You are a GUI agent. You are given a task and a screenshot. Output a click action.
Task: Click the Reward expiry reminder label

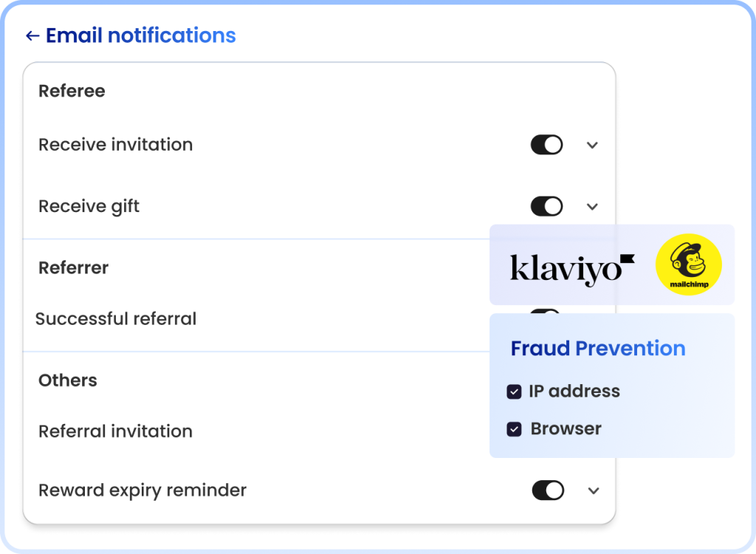(142, 490)
